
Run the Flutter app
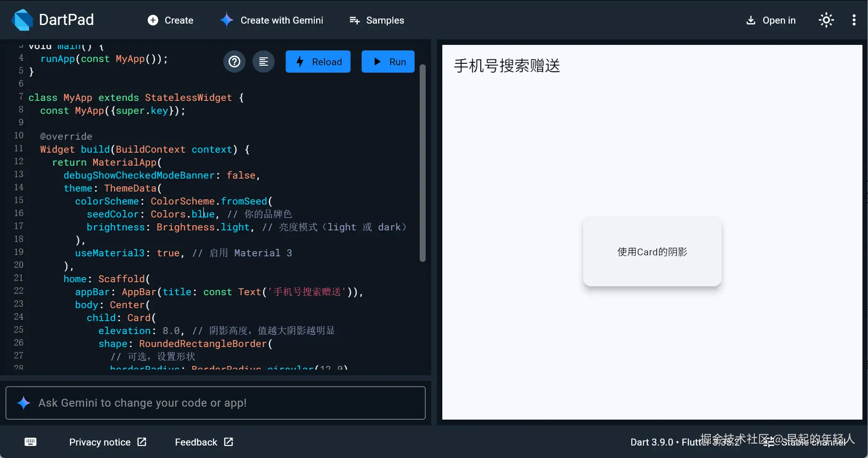387,61
